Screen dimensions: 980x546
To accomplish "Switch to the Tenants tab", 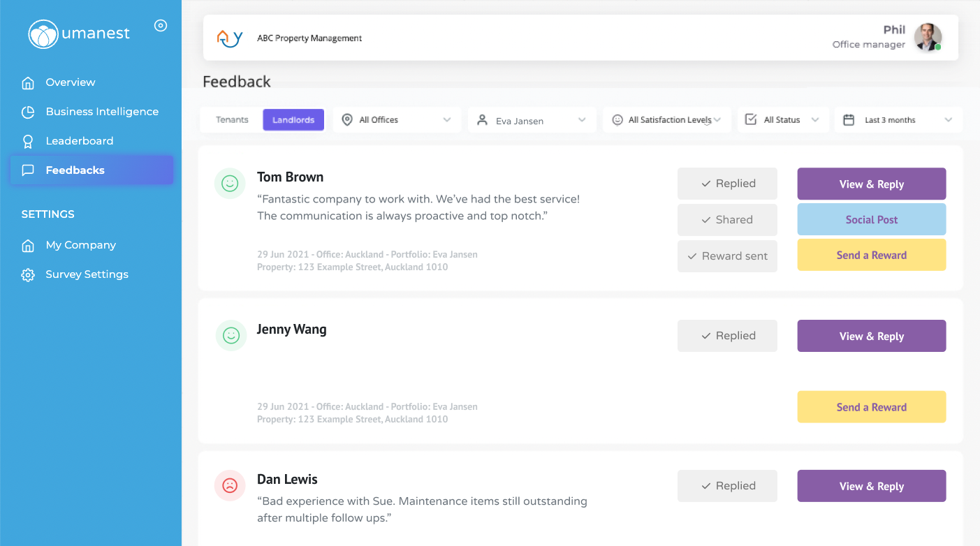I will coord(231,119).
